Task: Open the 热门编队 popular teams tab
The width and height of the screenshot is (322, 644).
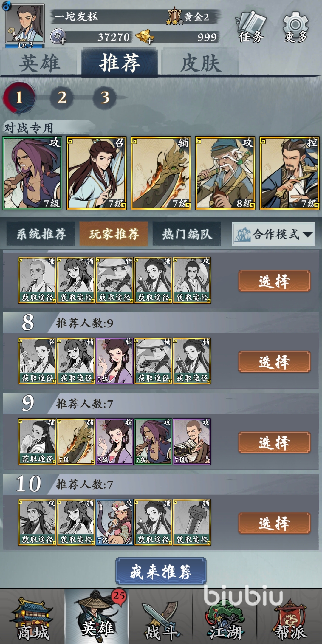Action: point(187,234)
